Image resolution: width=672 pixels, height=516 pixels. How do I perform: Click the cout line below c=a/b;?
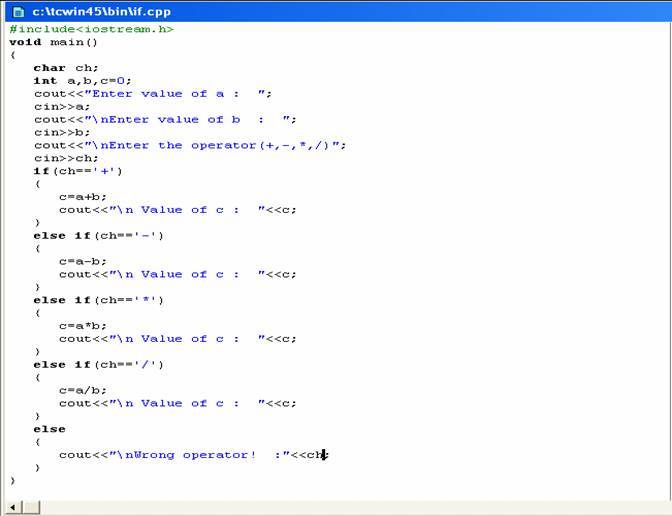coord(177,403)
